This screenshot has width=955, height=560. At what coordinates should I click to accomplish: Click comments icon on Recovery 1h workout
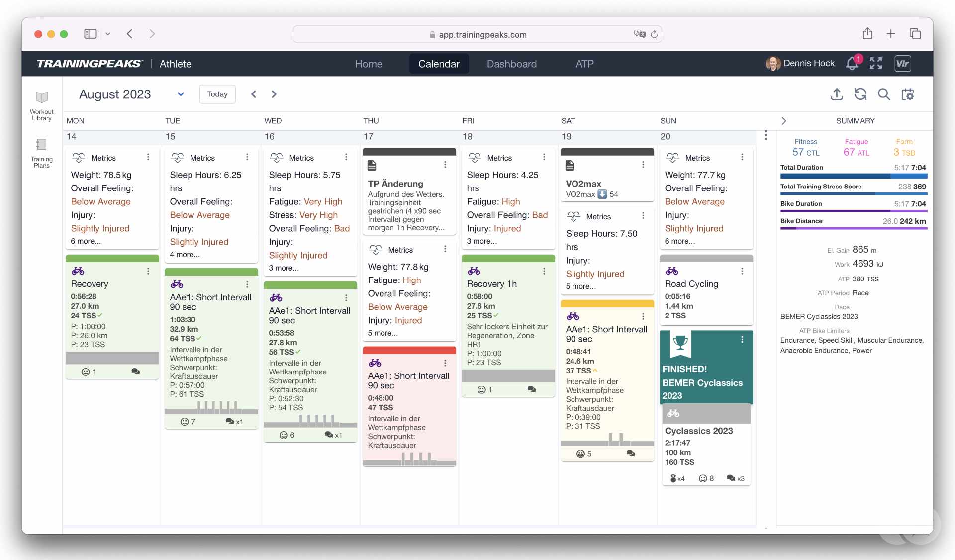pos(532,389)
